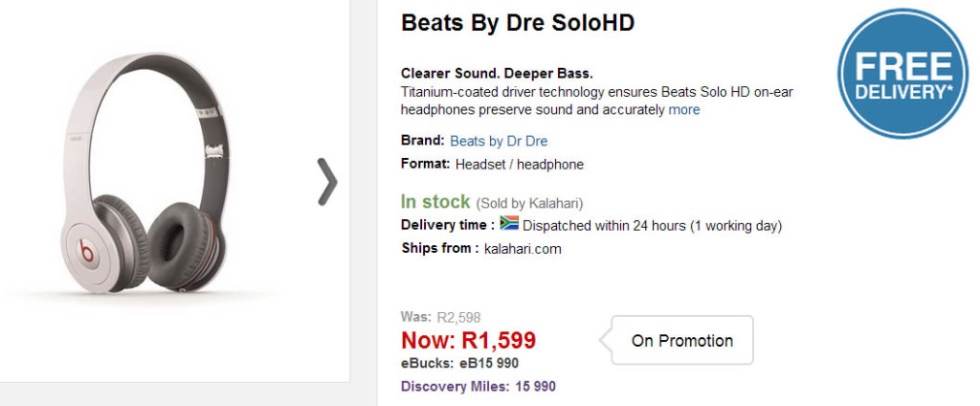Image resolution: width=980 pixels, height=406 pixels.
Task: Click the next image chevron arrow
Action: [x=327, y=182]
